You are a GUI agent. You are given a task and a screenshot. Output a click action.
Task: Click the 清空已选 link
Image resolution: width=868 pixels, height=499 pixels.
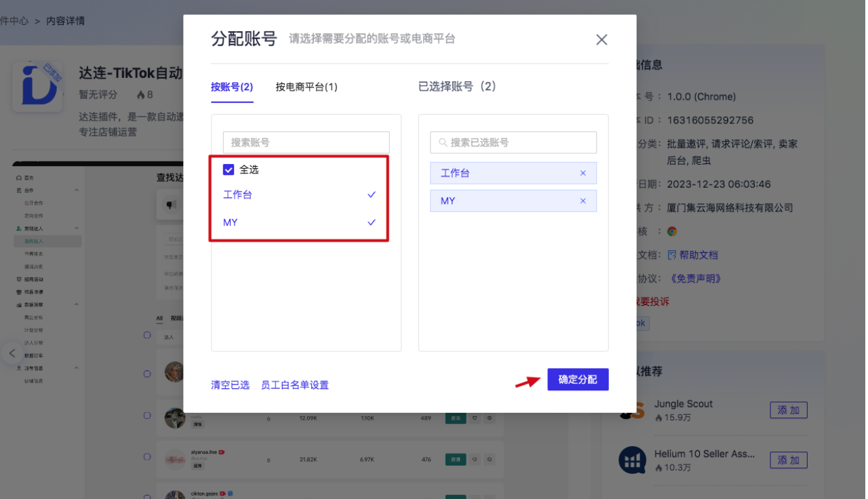(x=230, y=385)
